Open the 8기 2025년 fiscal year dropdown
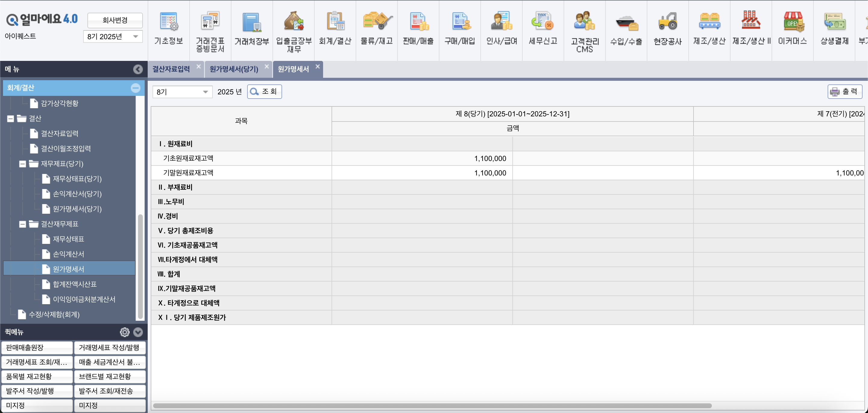Screen dimensions: 868x413 coord(113,36)
